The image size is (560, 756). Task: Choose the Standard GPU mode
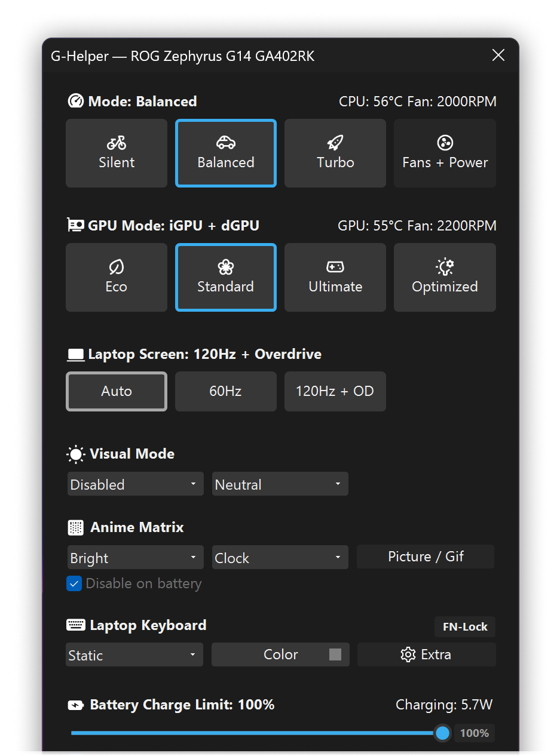[x=226, y=277]
